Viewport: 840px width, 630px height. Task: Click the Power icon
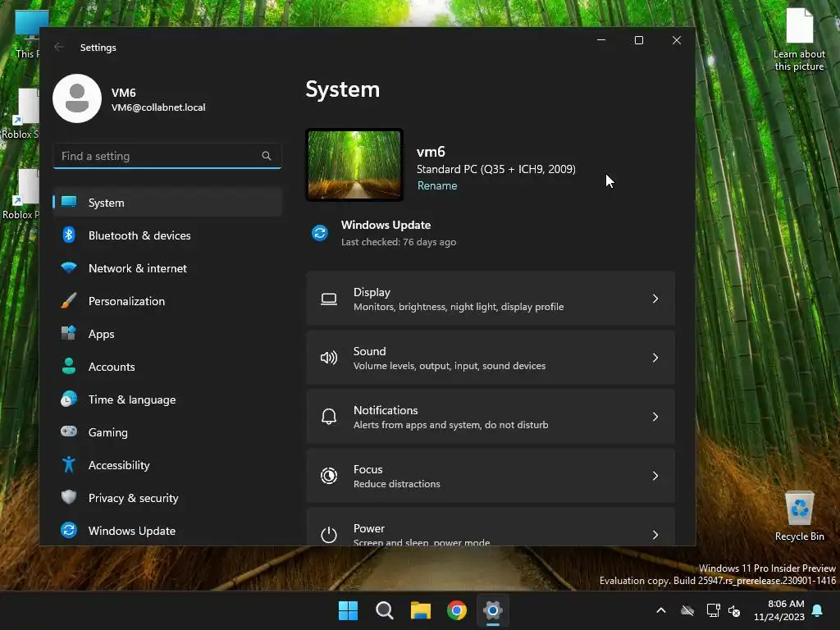[329, 535]
